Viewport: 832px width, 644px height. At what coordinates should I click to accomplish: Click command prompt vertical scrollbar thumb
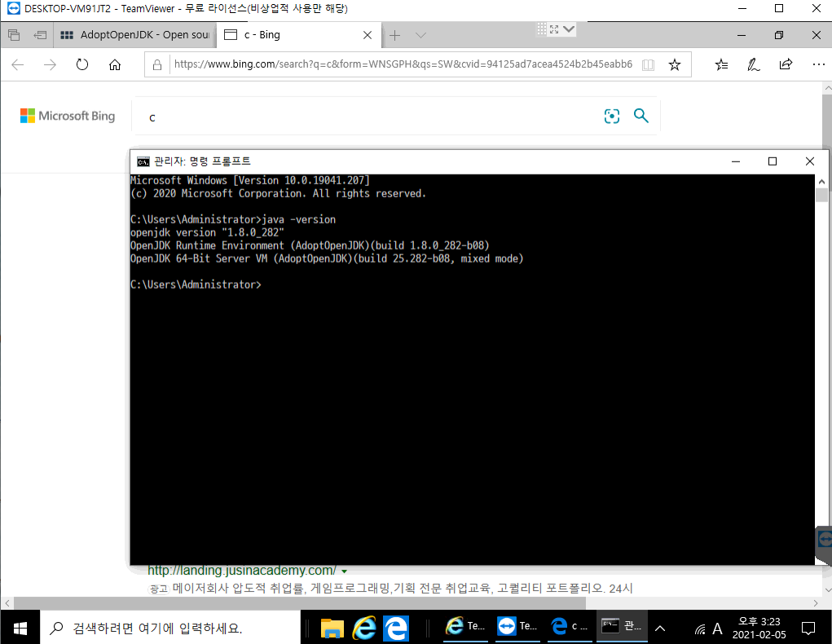click(x=822, y=195)
